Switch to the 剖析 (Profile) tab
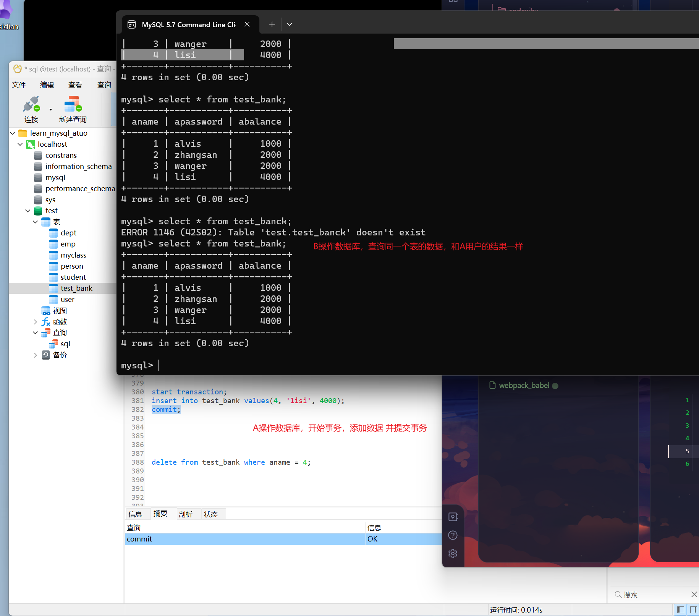The width and height of the screenshot is (699, 616). pyautogui.click(x=186, y=514)
